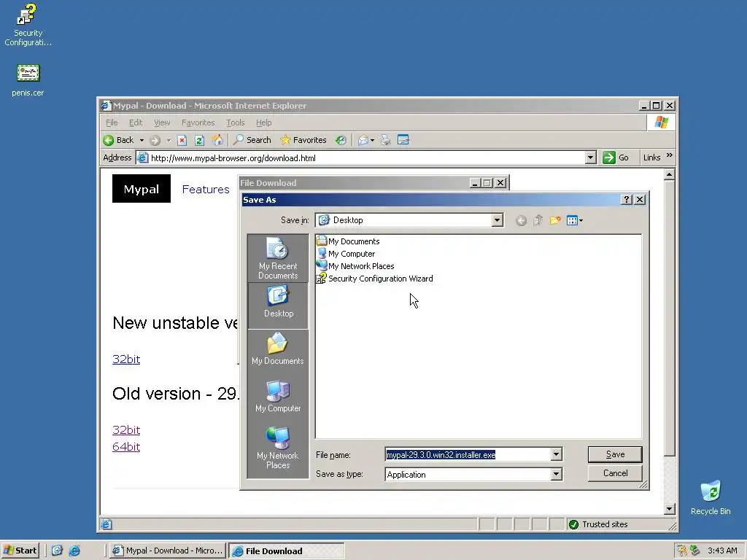Select My Network Places in file list
The image size is (747, 560).
[355, 266]
